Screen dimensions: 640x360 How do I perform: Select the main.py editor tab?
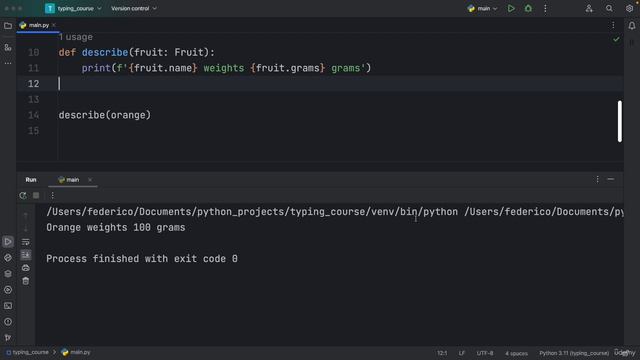38,25
